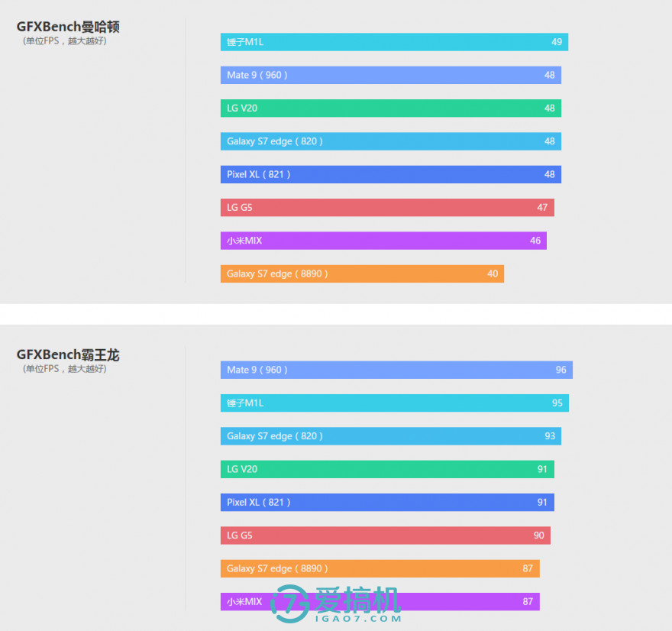Click the red LG G5 bar scoring 90

click(x=385, y=536)
